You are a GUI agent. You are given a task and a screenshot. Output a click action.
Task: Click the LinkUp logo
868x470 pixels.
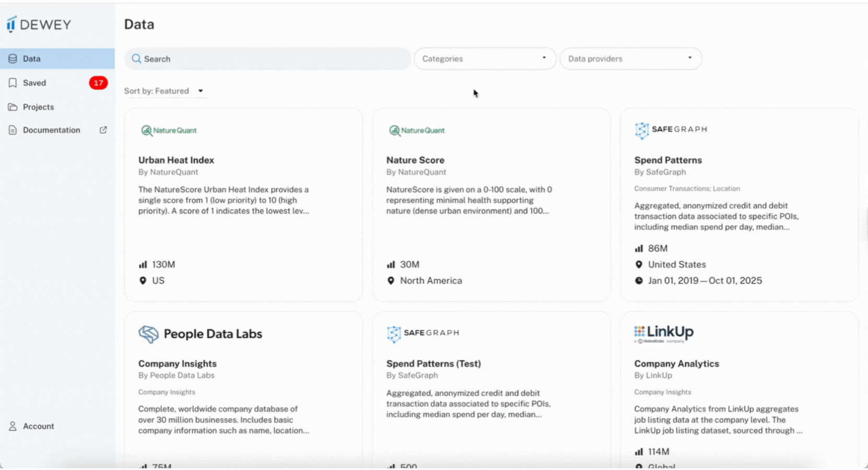click(x=664, y=334)
